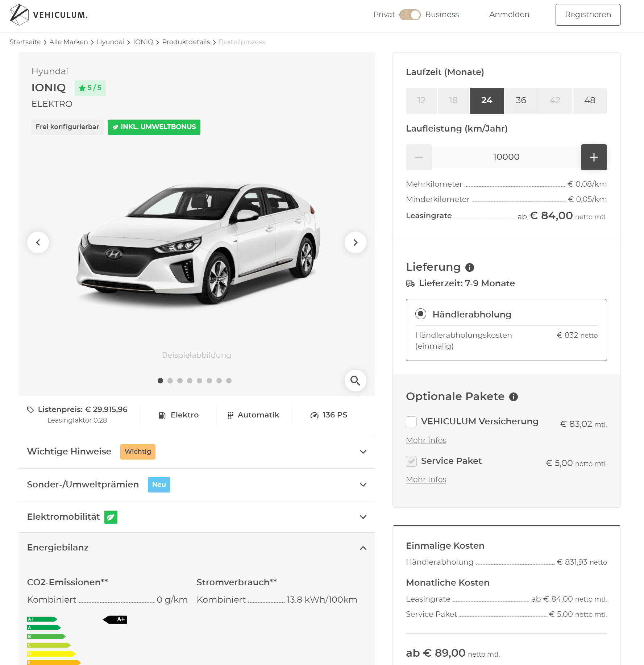Select fourth carousel dot
The height and width of the screenshot is (665, 644).
tap(190, 381)
